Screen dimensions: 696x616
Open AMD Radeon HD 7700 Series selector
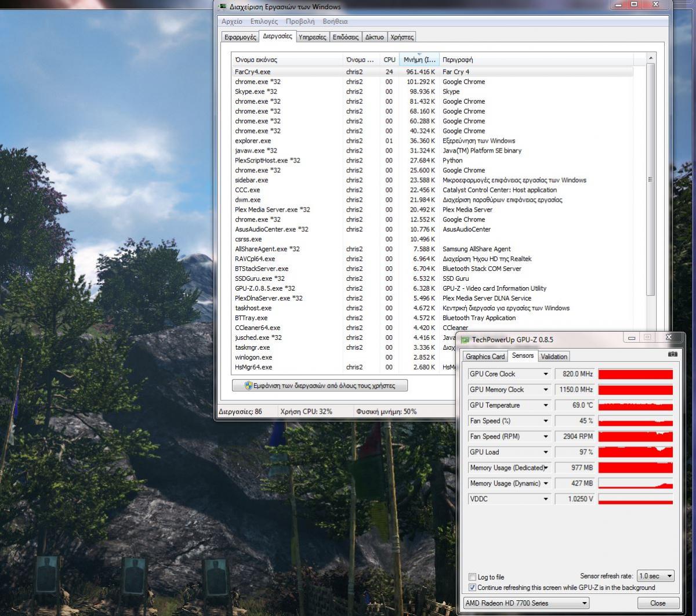tap(526, 603)
